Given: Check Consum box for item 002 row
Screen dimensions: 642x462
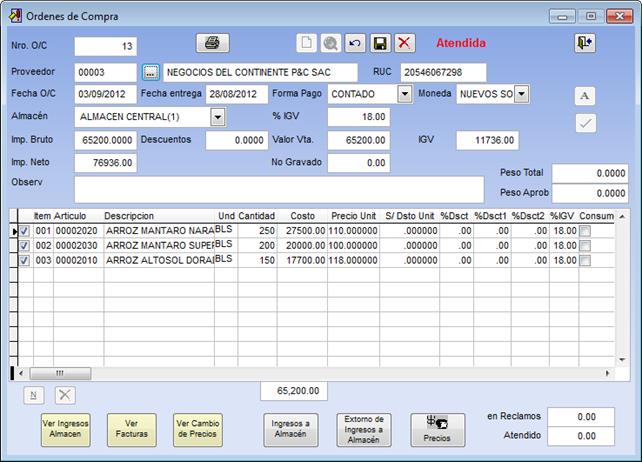Looking at the screenshot, I should tap(585, 246).
